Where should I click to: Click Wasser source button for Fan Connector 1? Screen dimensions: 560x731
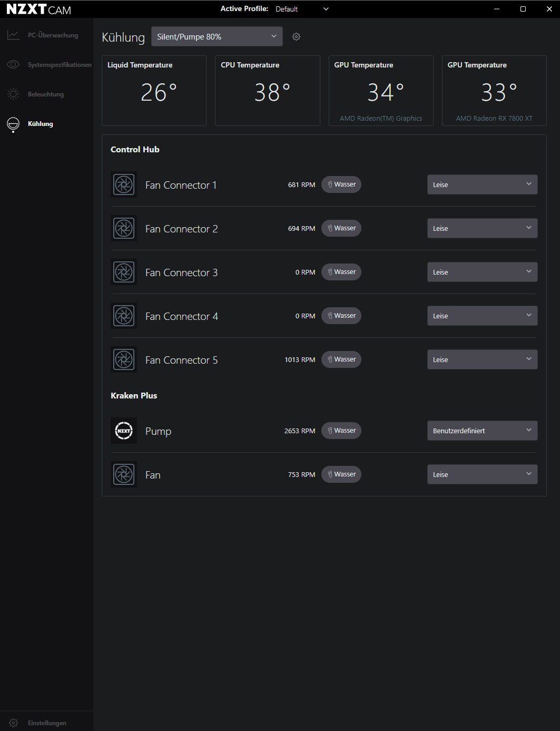(341, 184)
